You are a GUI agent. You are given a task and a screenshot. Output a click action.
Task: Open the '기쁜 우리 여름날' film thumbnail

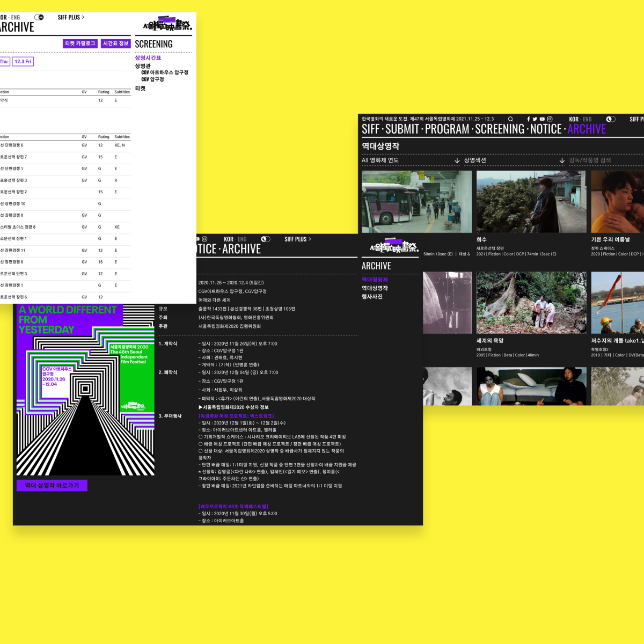(617, 202)
